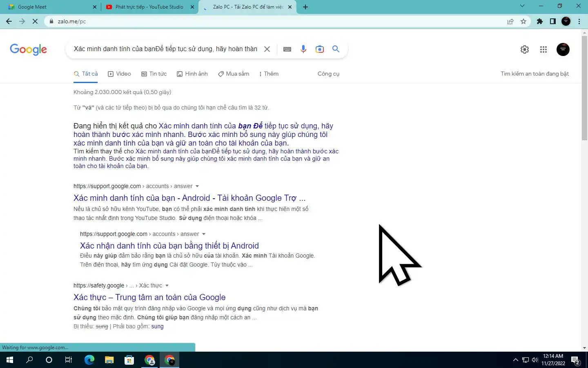Open the Extensions puzzle icon

540,21
